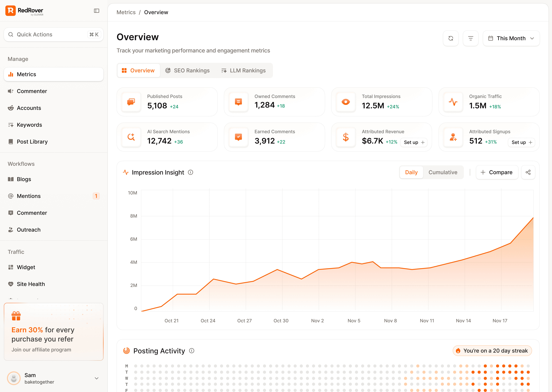Click Set up for Attributed Revenue
552x392 pixels.
click(x=414, y=142)
